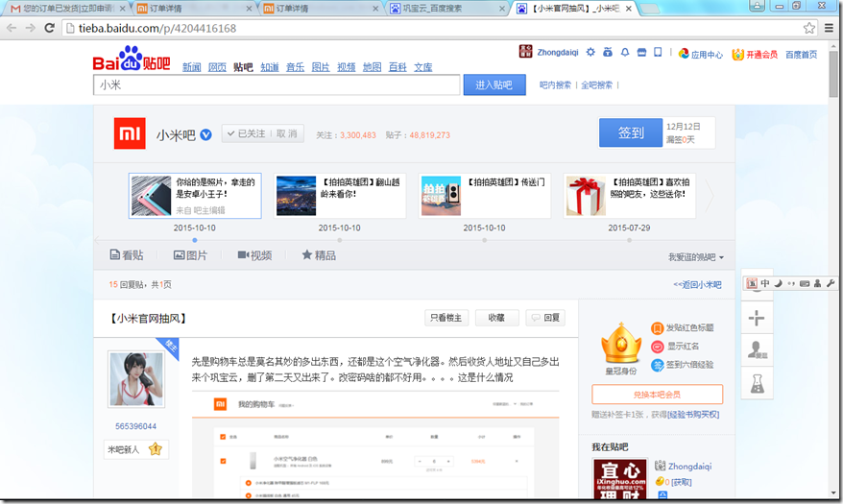
Task: Click 取消 to unfollow 小米吧
Action: coord(286,133)
